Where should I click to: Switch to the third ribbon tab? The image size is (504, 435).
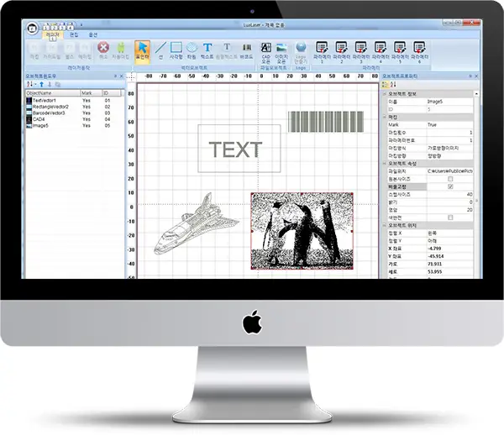coord(92,33)
